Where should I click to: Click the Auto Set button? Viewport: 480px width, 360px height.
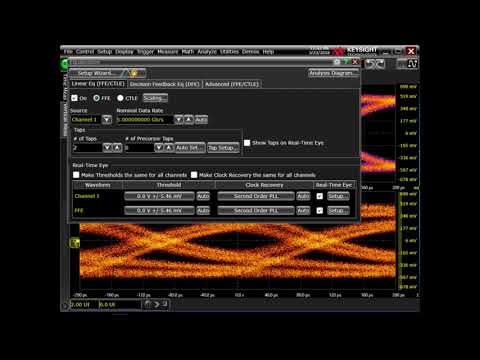point(190,147)
